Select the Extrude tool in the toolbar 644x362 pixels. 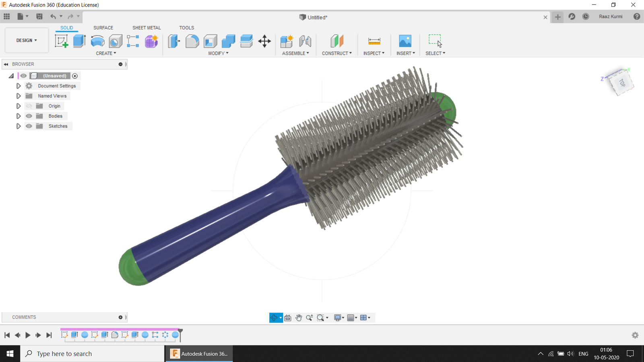click(79, 41)
